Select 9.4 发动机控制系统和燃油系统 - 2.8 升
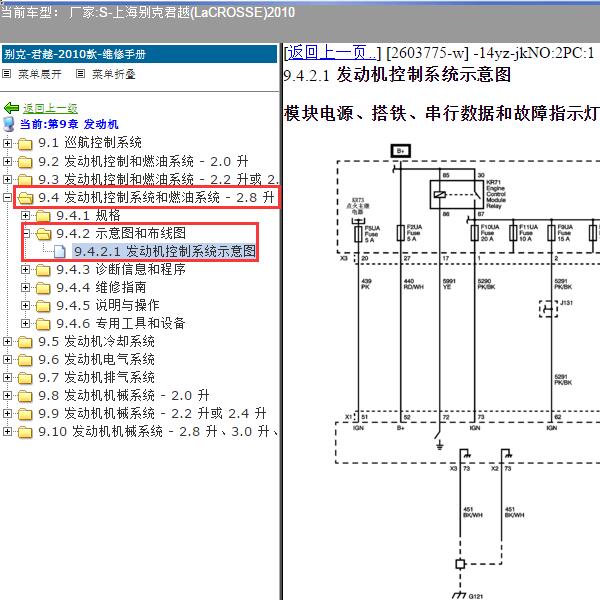600x600 pixels. pyautogui.click(x=156, y=197)
